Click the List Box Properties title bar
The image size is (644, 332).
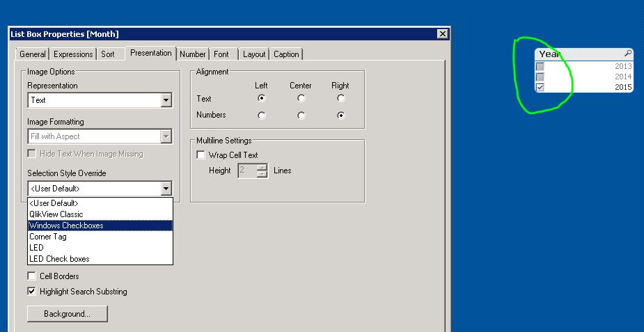[229, 34]
